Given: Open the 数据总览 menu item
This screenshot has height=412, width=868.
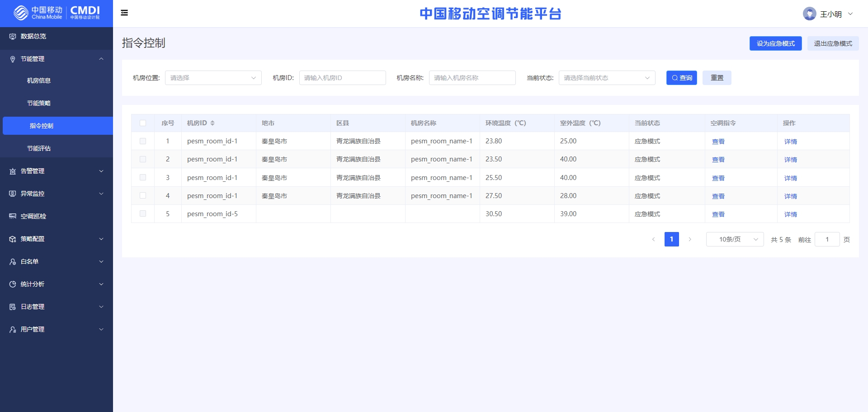Looking at the screenshot, I should (57, 36).
